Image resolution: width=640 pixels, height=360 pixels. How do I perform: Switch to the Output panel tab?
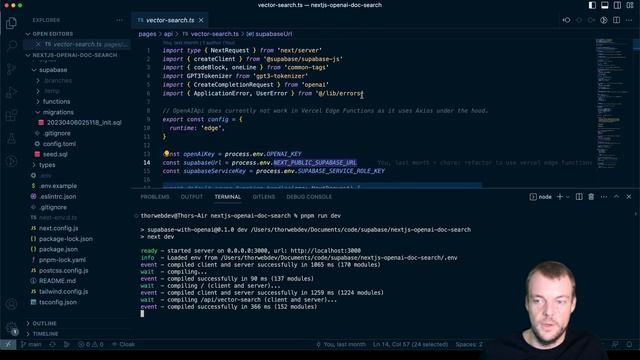point(191,197)
